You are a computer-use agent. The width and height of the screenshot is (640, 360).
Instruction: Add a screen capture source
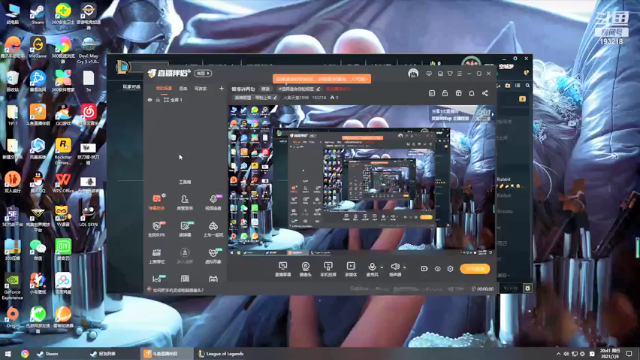click(283, 269)
